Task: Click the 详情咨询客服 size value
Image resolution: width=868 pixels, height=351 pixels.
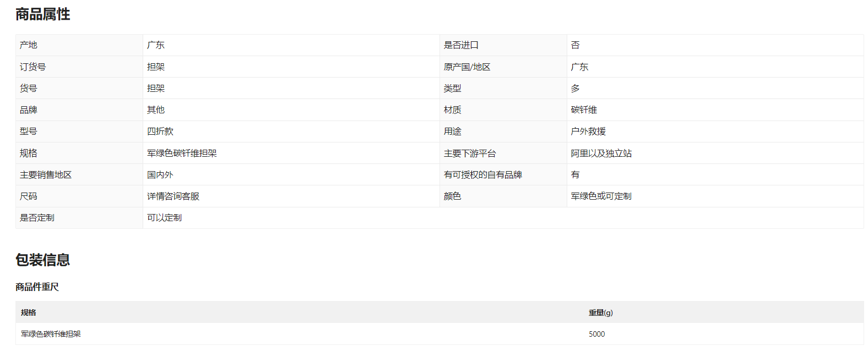Action: [x=173, y=196]
